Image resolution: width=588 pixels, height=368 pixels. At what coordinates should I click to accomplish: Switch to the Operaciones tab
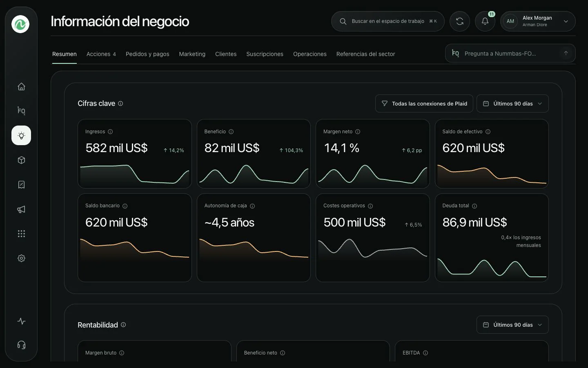click(310, 54)
